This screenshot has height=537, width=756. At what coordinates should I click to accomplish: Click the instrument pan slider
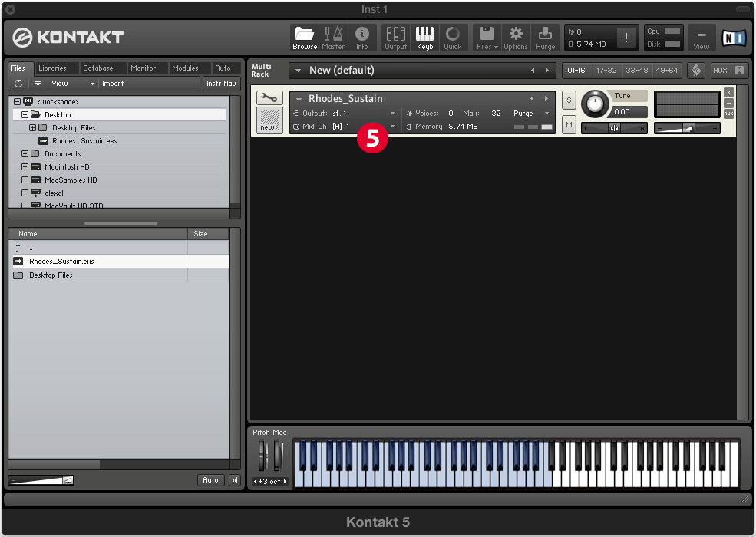[x=614, y=128]
